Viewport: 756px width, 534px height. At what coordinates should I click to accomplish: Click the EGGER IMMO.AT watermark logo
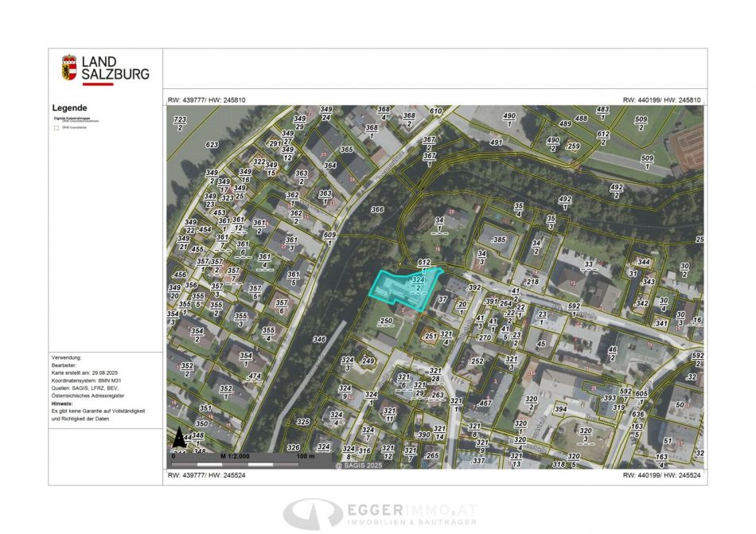click(x=380, y=513)
